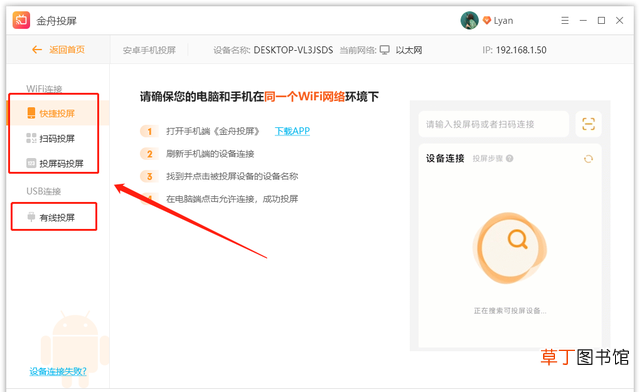Screen dimensions: 640x392
Task: Close the 金舟投屏 window
Action: [x=620, y=20]
